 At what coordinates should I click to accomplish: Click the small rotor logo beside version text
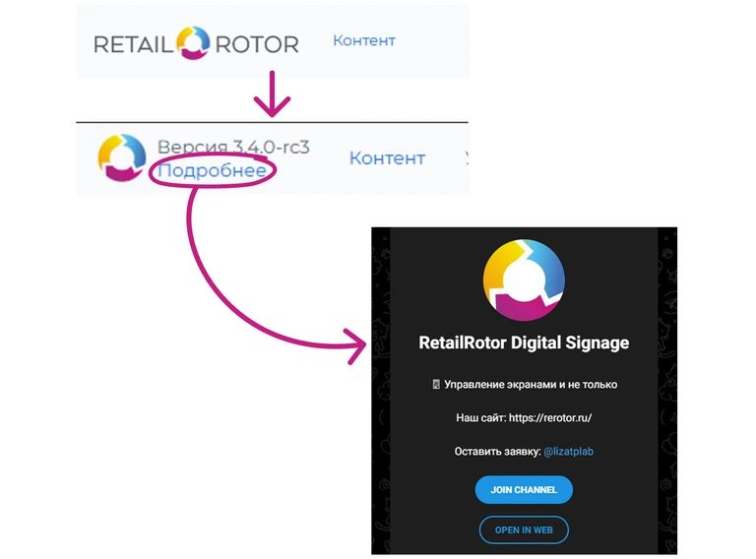click(121, 157)
